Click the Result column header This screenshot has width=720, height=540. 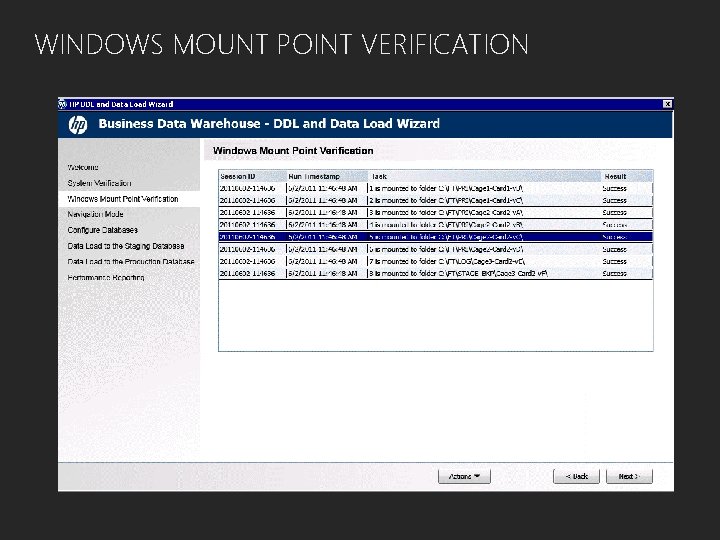627,176
